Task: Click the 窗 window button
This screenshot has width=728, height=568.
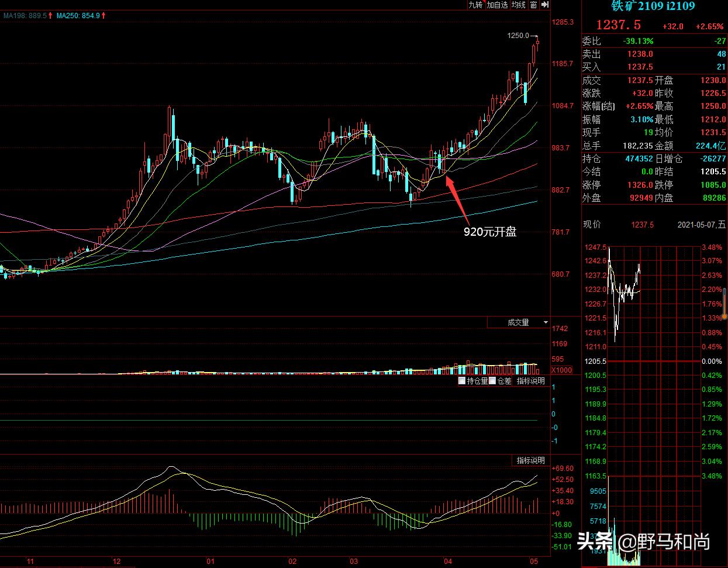Action: (x=533, y=5)
